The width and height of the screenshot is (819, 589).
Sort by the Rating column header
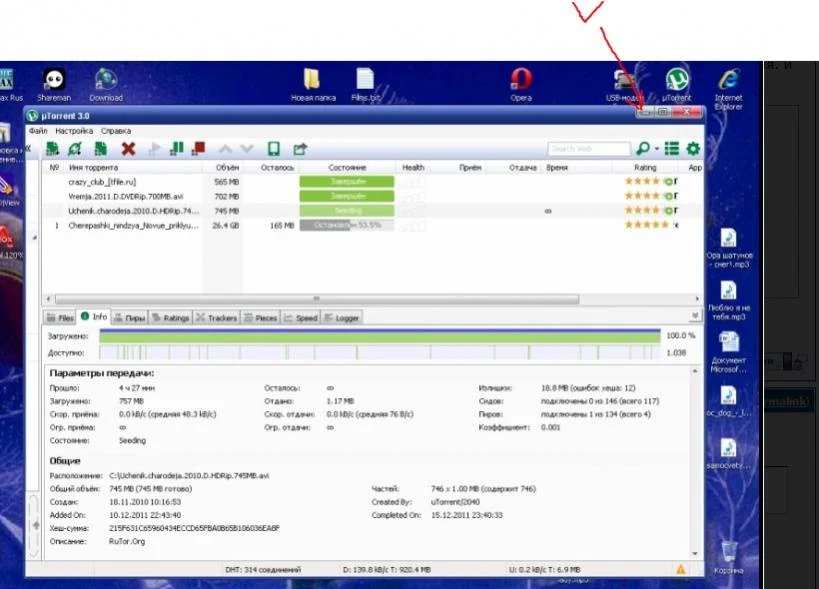click(x=645, y=168)
